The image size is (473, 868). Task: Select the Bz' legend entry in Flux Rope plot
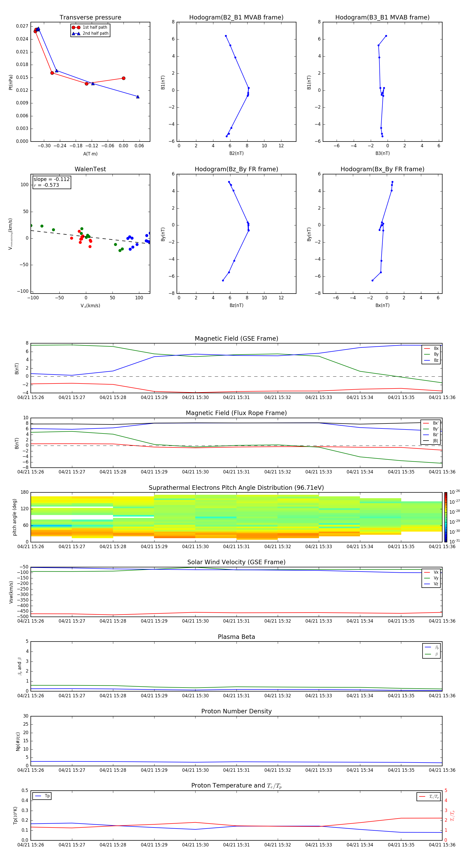(431, 435)
